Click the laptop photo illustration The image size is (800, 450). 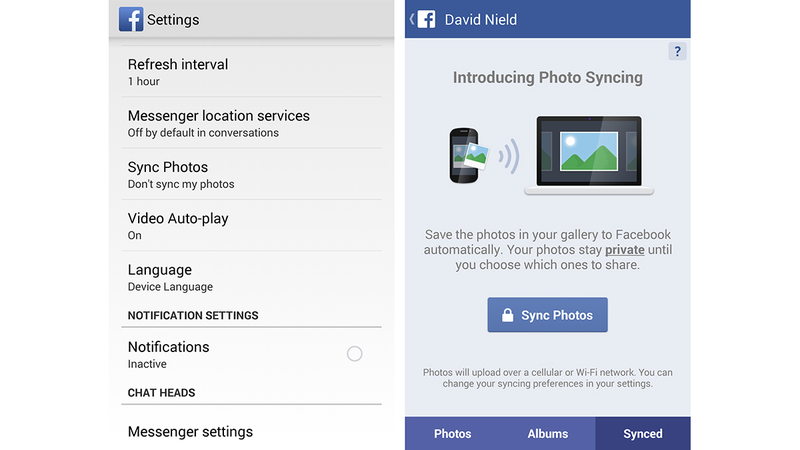point(589,155)
